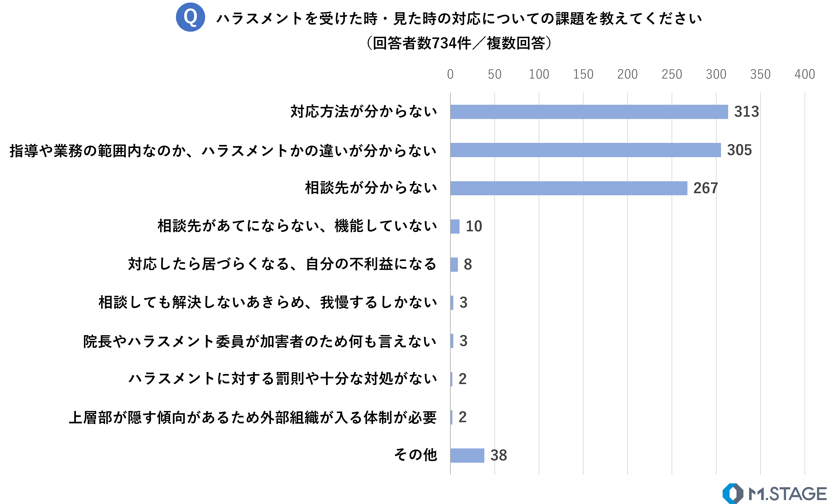Select the 相談先が分からない label
The width and height of the screenshot is (827, 504).
point(371,188)
